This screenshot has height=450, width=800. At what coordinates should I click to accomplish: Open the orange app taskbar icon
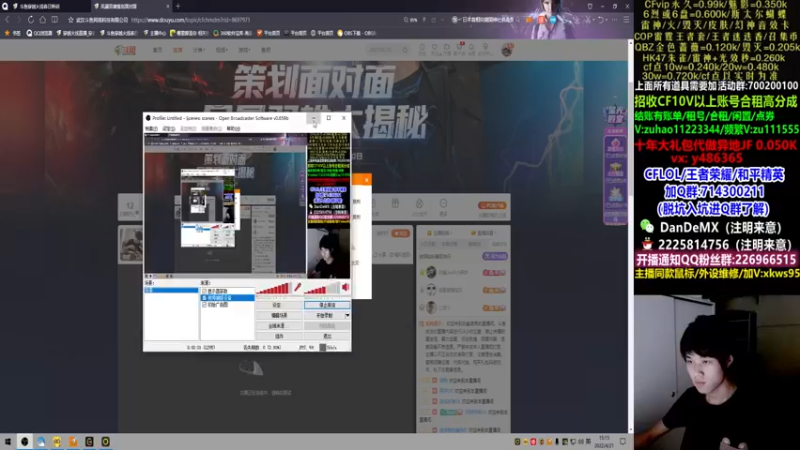coord(73,441)
